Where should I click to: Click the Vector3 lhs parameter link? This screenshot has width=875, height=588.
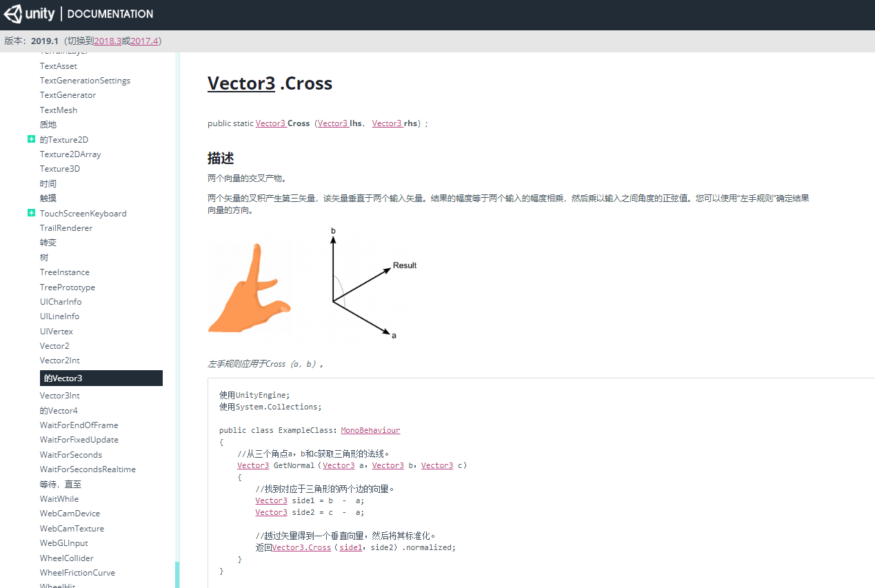334,123
